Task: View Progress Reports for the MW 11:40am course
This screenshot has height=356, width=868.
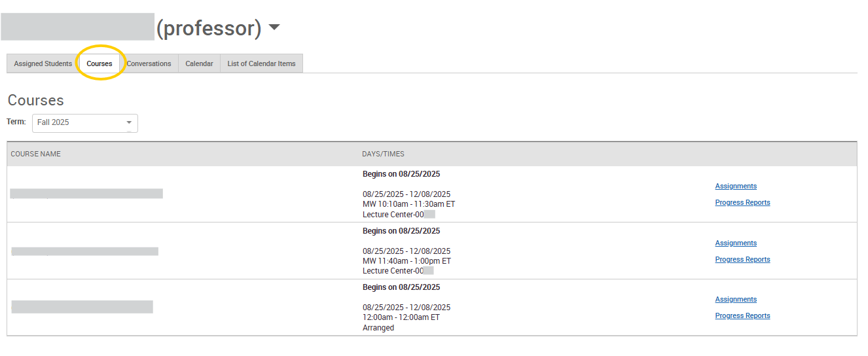Action: (x=742, y=260)
